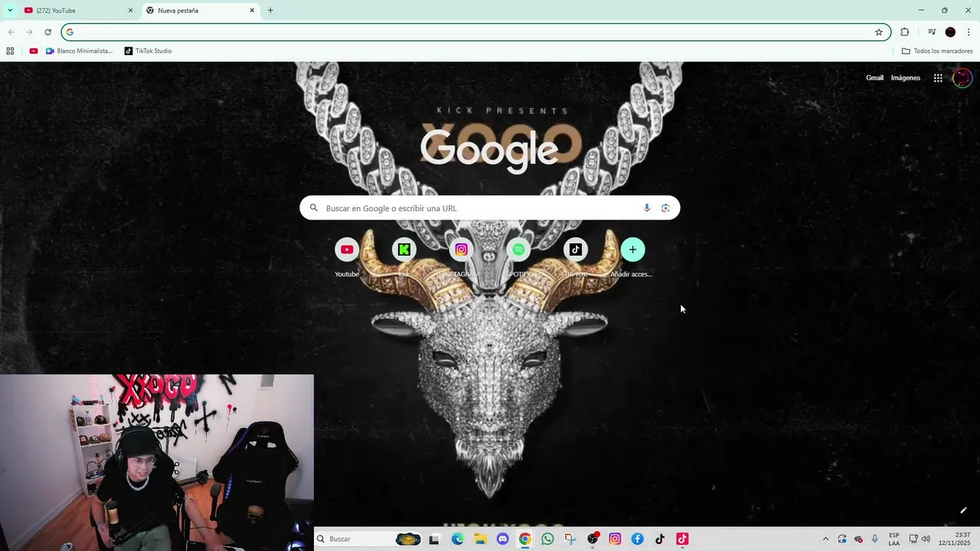Click the Customize Chrome pencil icon
The image size is (980, 551).
[x=963, y=510]
